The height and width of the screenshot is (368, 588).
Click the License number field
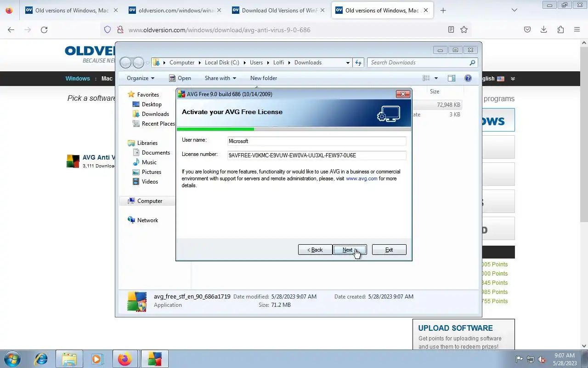pyautogui.click(x=317, y=155)
